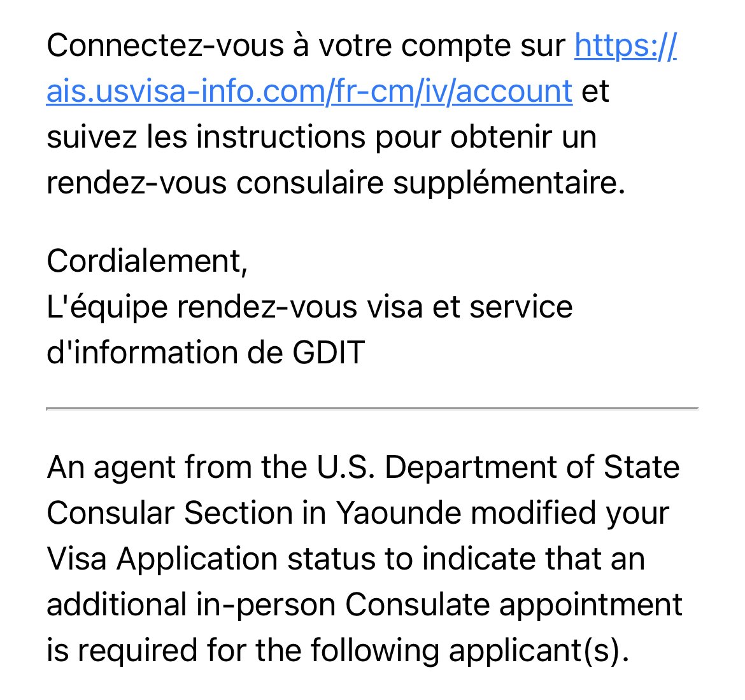
Task: Click the "Connectez-vous à votre compte sur" text
Action: point(306,45)
